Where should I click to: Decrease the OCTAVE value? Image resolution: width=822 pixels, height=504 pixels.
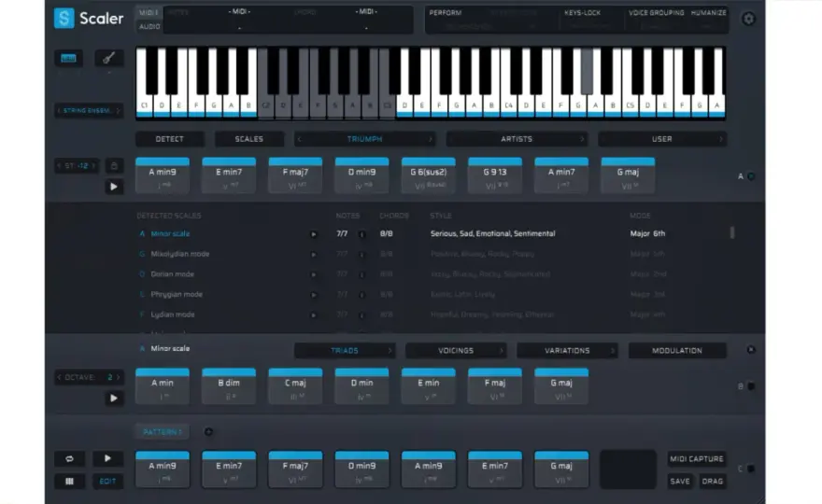click(59, 377)
